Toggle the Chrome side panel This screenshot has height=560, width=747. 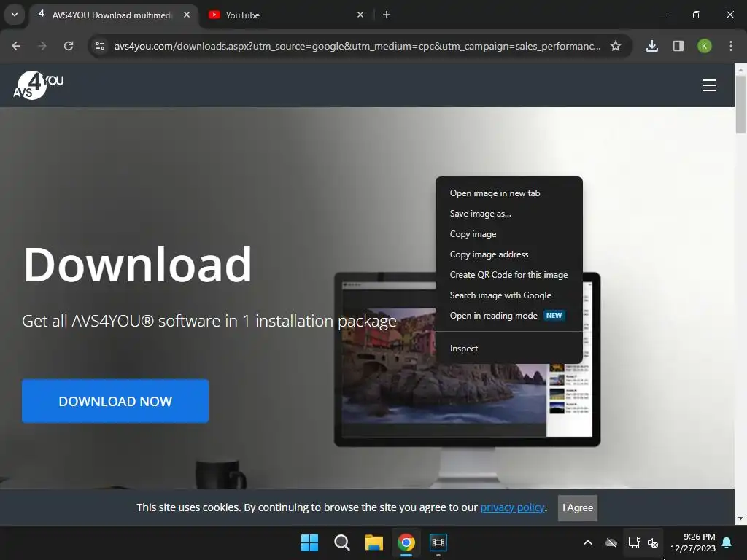point(678,46)
